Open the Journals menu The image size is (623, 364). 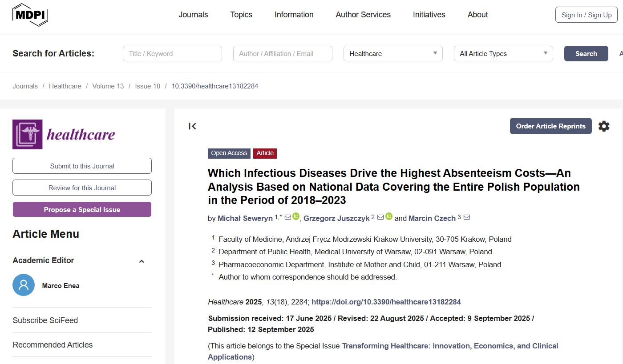[193, 15]
